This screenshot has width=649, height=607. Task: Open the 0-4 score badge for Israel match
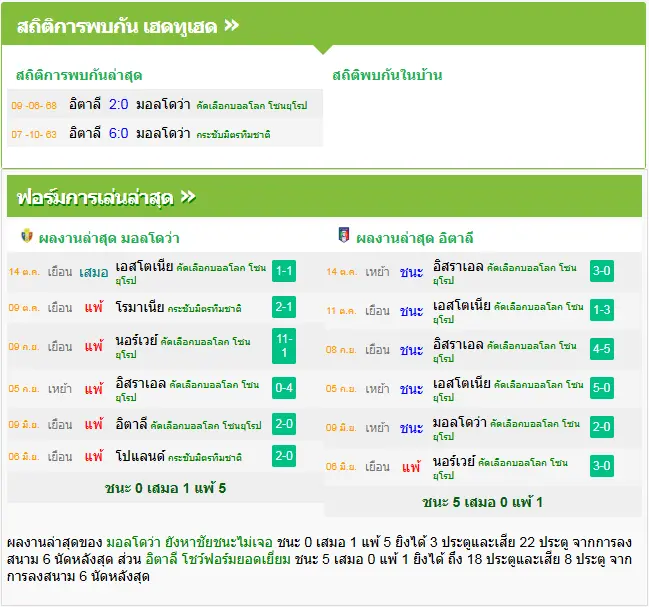pyautogui.click(x=284, y=388)
